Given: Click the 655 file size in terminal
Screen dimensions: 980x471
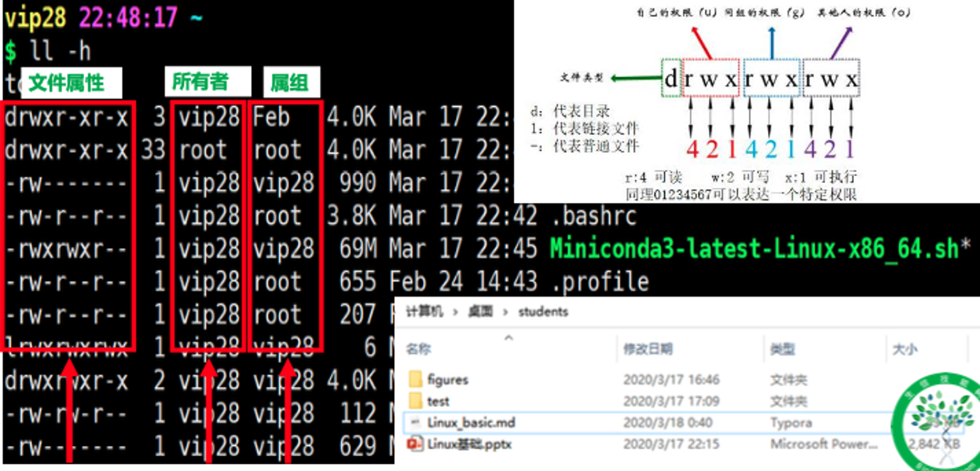Looking at the screenshot, I should (358, 282).
